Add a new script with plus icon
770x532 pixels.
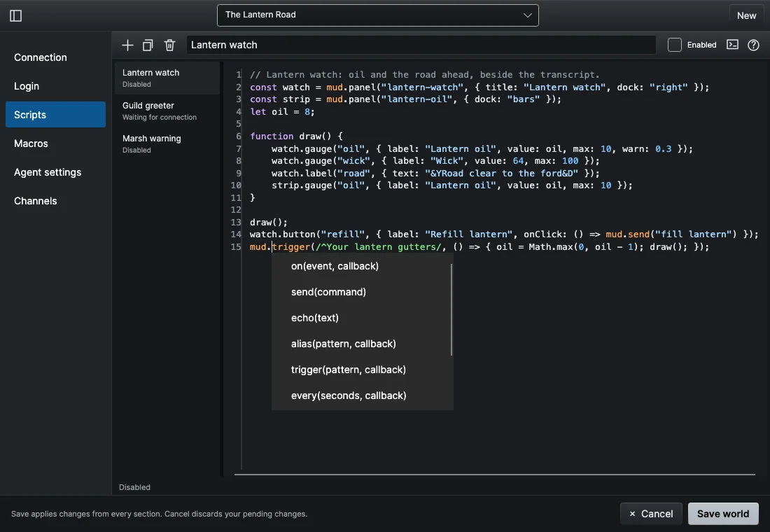tap(127, 45)
